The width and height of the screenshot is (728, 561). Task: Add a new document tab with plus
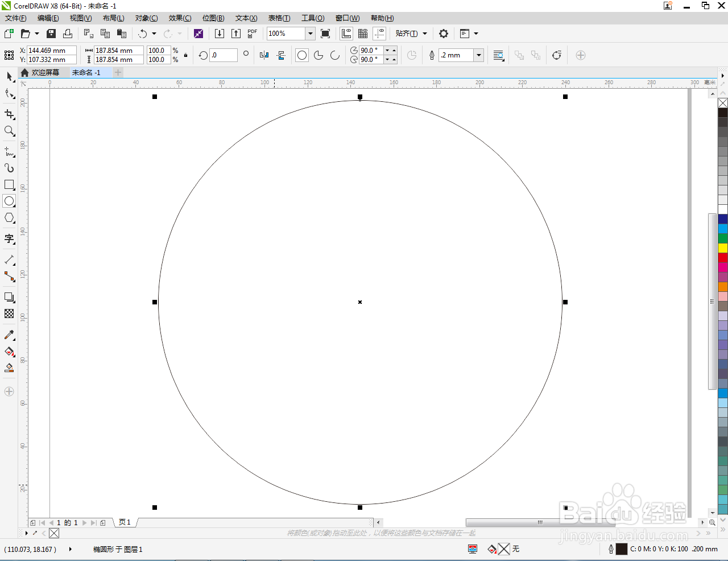click(x=118, y=72)
